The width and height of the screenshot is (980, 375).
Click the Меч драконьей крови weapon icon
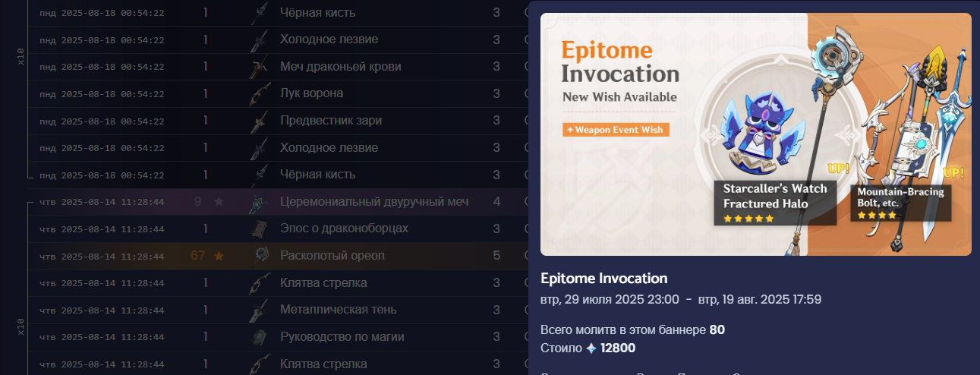[260, 67]
